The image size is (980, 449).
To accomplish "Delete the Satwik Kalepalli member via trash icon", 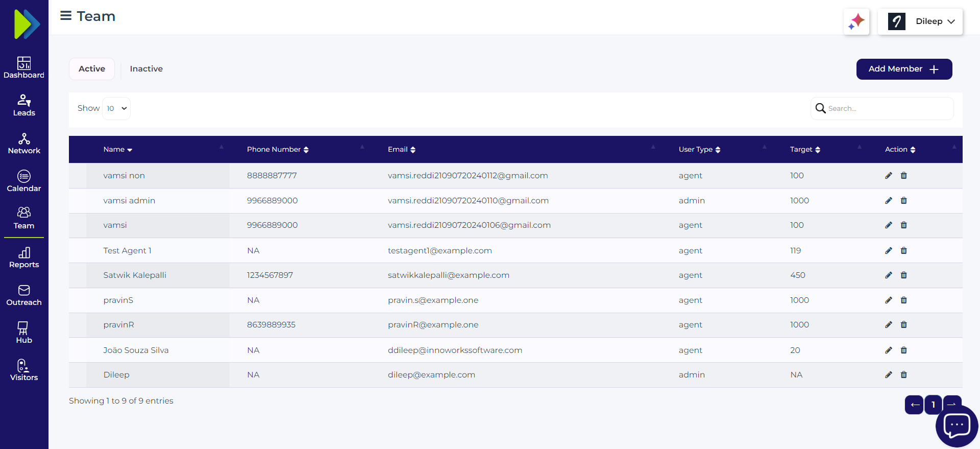I will click(903, 275).
